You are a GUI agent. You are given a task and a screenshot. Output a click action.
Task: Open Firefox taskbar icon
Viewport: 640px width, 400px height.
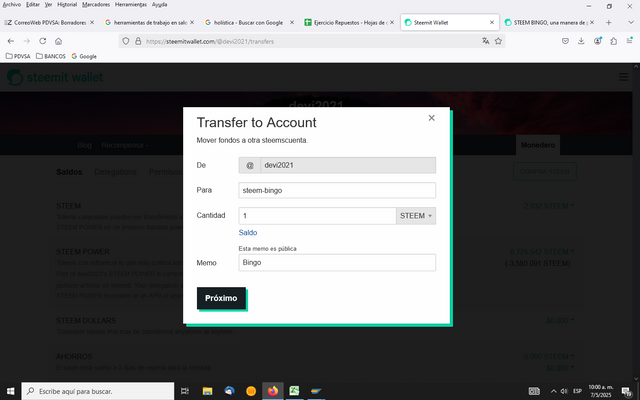pos(273,391)
